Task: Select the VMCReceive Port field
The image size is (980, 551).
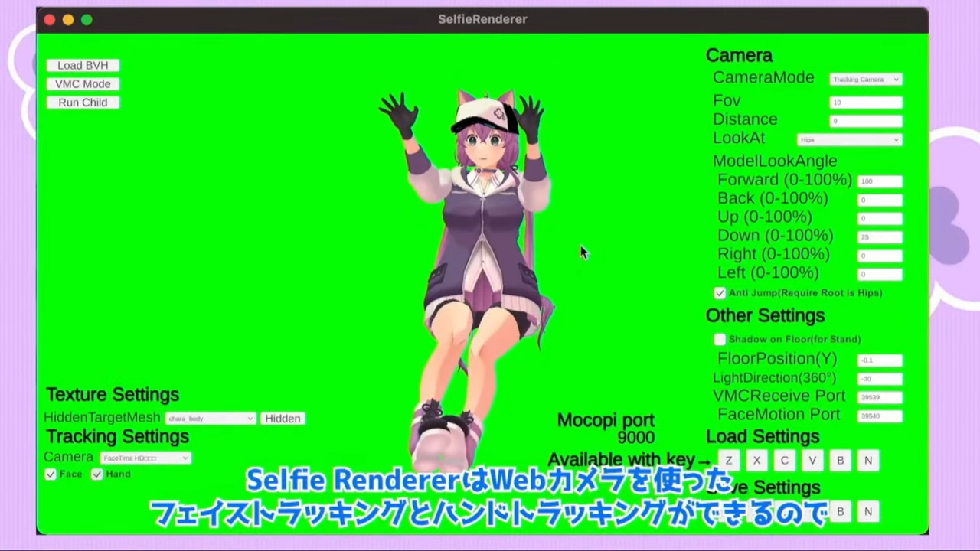Action: 880,398
